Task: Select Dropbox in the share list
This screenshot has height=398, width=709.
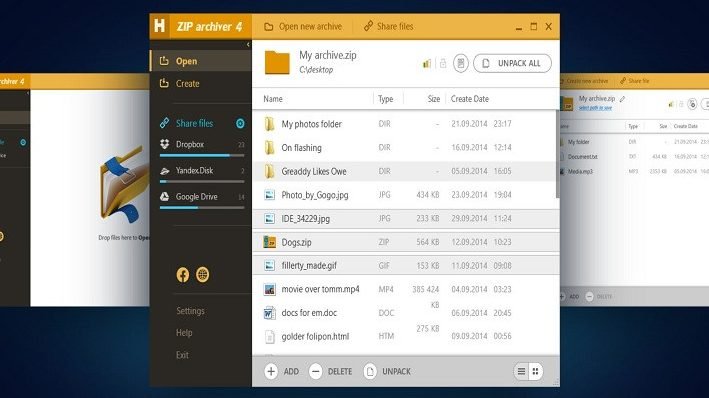Action: pyautogui.click(x=190, y=144)
